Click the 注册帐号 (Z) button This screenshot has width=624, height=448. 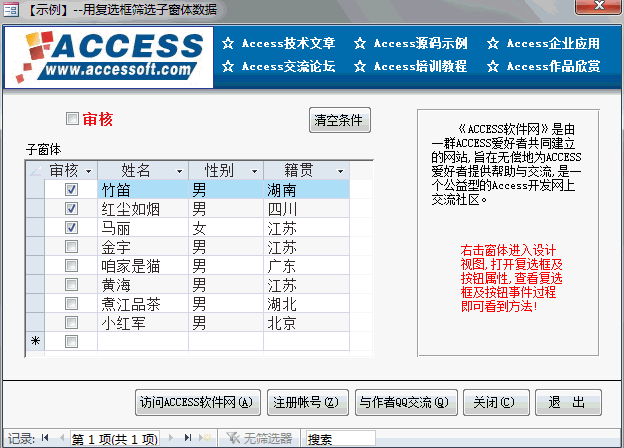tap(308, 403)
